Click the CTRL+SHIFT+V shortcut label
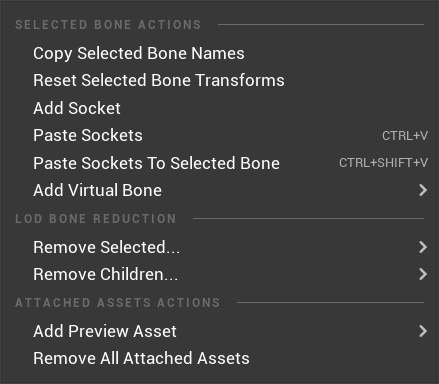The height and width of the screenshot is (384, 439). point(383,163)
